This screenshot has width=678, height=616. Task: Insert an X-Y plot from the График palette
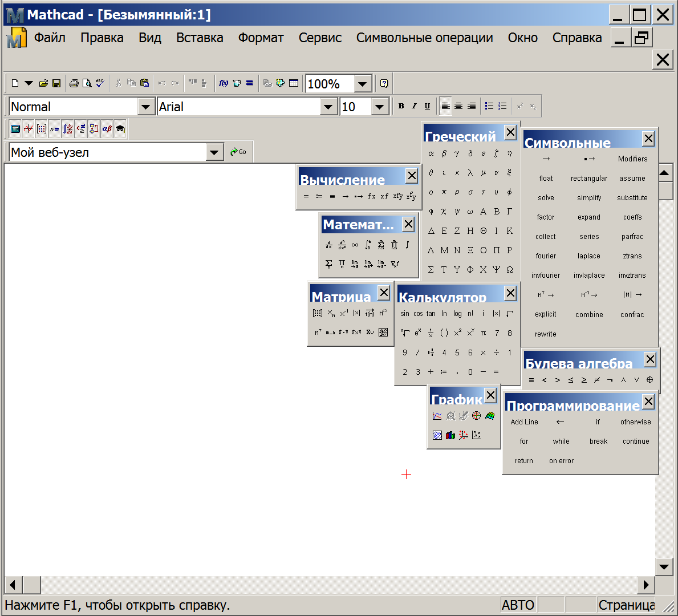point(437,416)
